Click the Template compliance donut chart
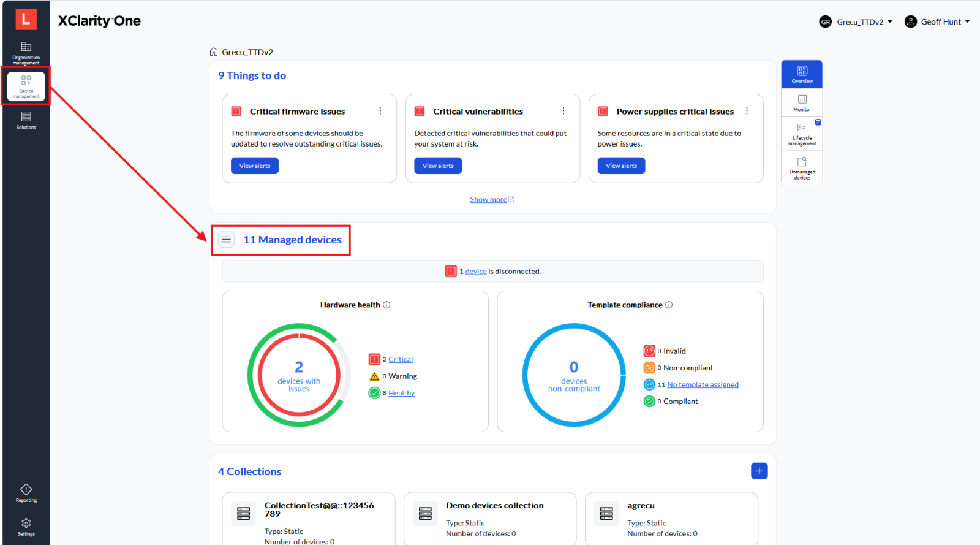Viewport: 980px width, 545px height. point(574,375)
